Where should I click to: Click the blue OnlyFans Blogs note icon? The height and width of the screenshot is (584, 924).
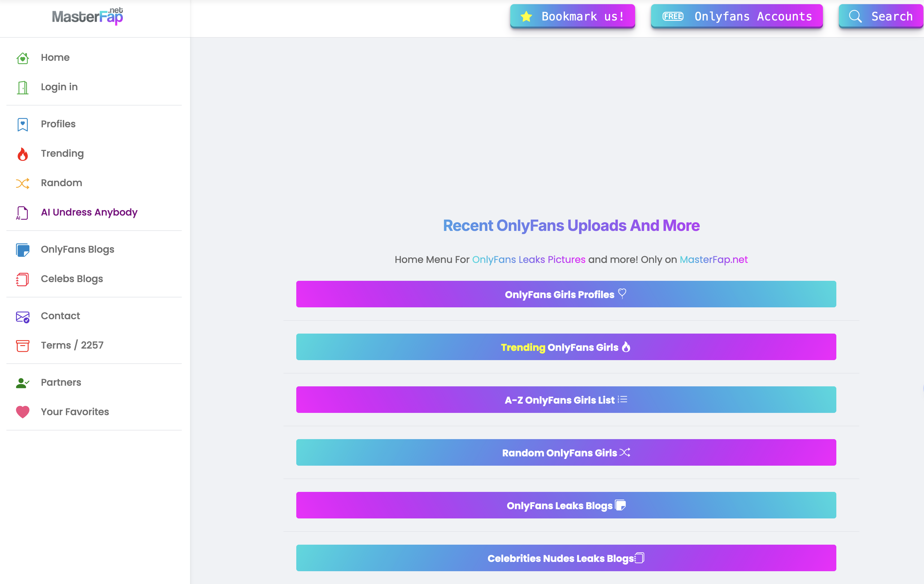(x=23, y=250)
